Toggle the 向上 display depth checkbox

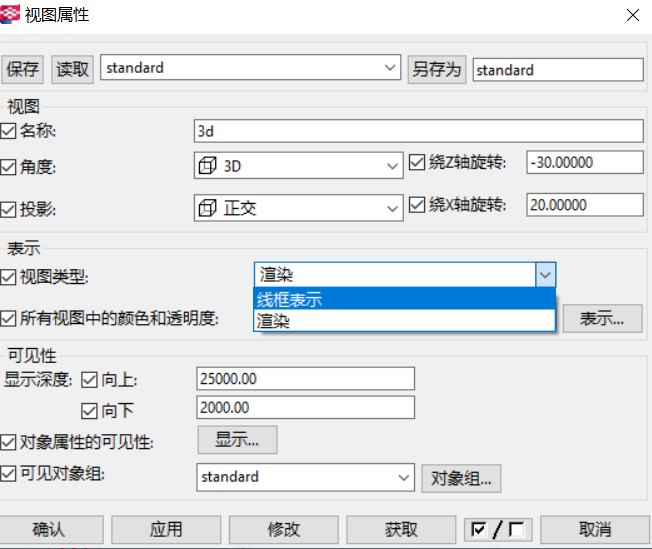coord(89,379)
